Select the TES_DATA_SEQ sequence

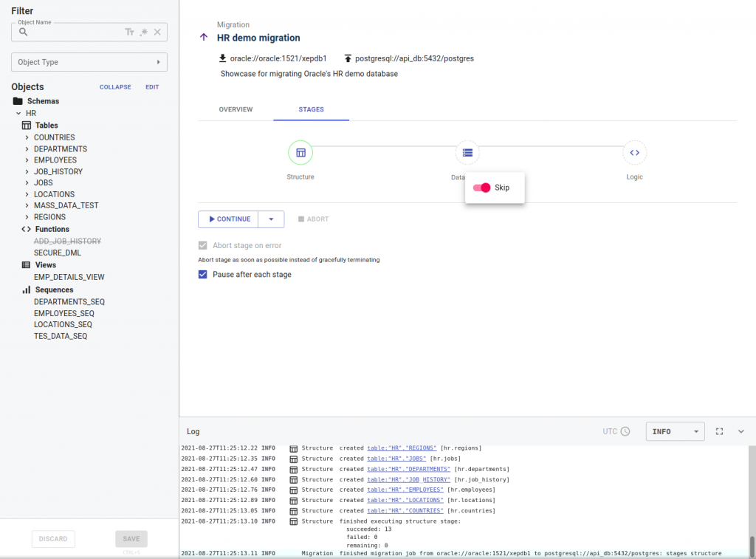click(61, 336)
